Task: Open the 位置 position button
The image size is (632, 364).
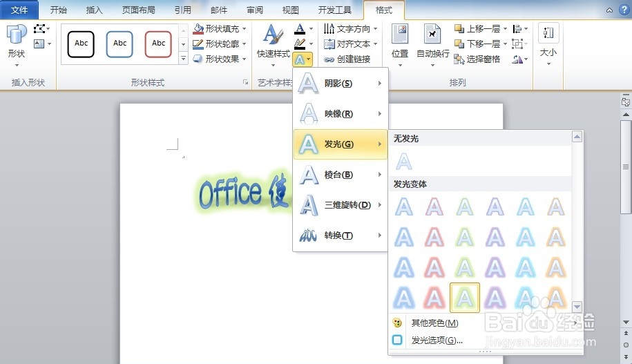Action: (400, 45)
